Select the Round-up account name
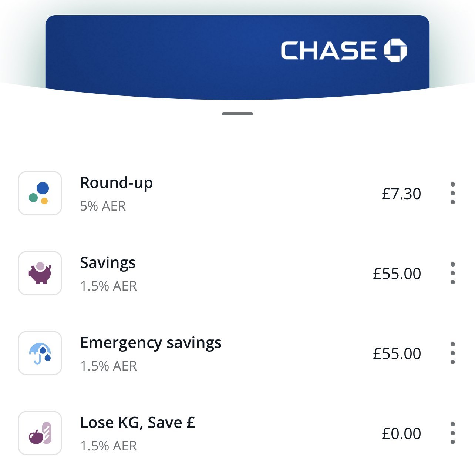 (117, 183)
